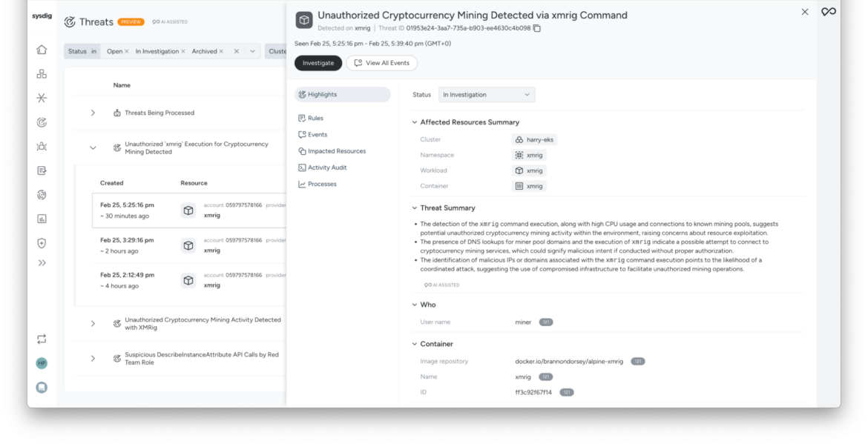Remove the Archived status filter
The height and width of the screenshot is (444, 868).
221,51
